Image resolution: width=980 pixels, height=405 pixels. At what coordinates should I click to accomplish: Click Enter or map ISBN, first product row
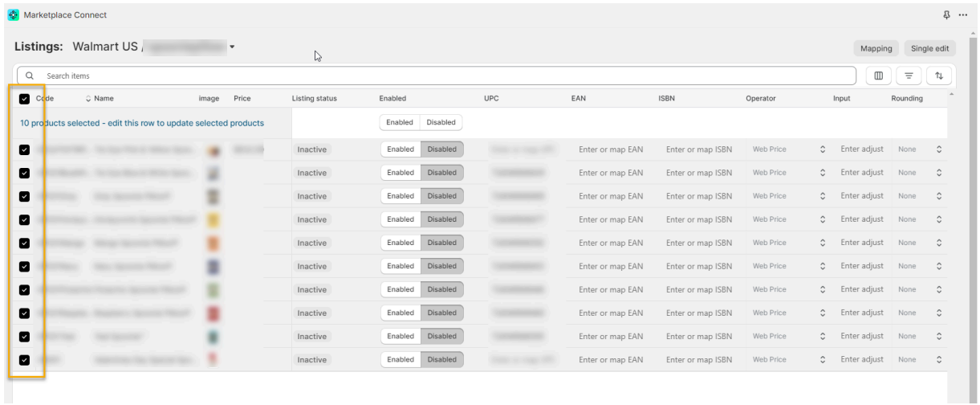pyautogui.click(x=698, y=149)
